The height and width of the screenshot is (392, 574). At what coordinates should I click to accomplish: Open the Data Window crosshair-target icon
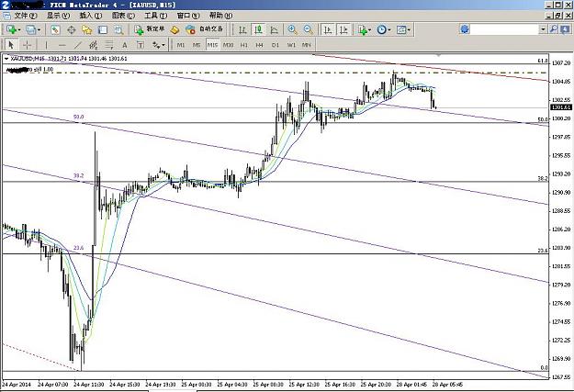71,29
